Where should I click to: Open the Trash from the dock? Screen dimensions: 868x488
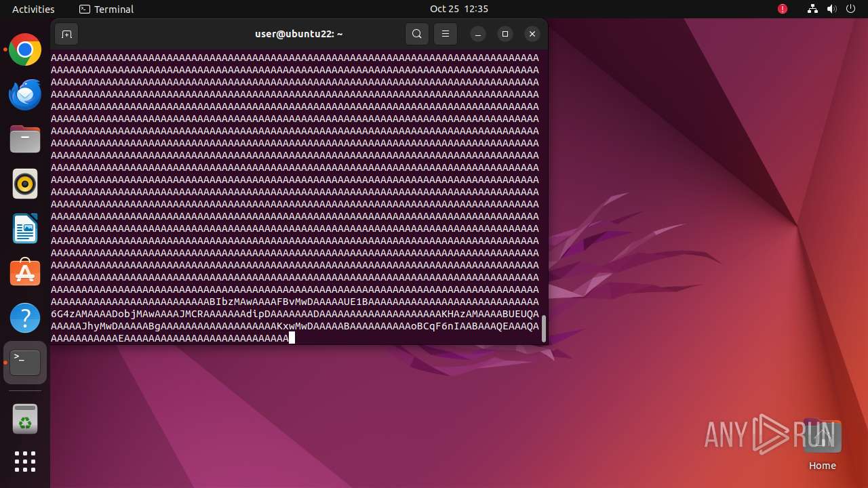[x=25, y=418]
